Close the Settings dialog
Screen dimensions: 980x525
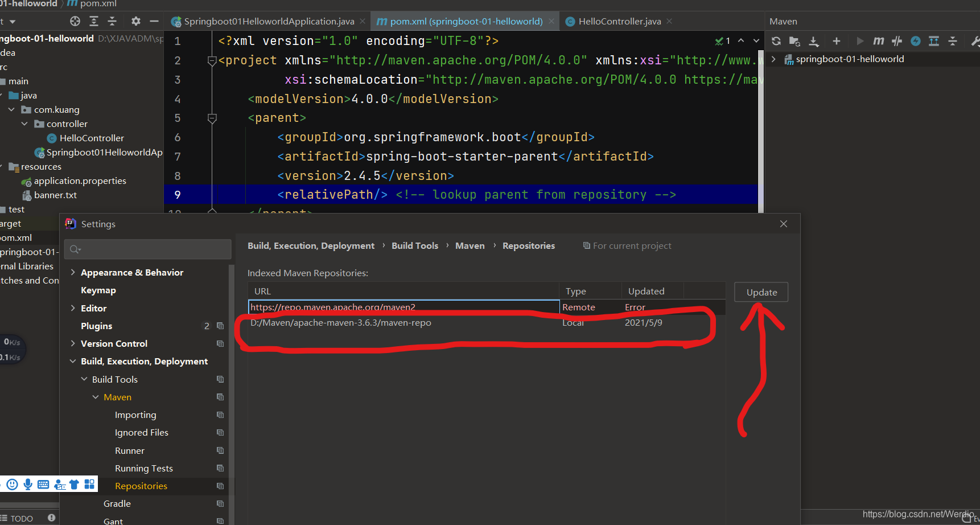[784, 224]
